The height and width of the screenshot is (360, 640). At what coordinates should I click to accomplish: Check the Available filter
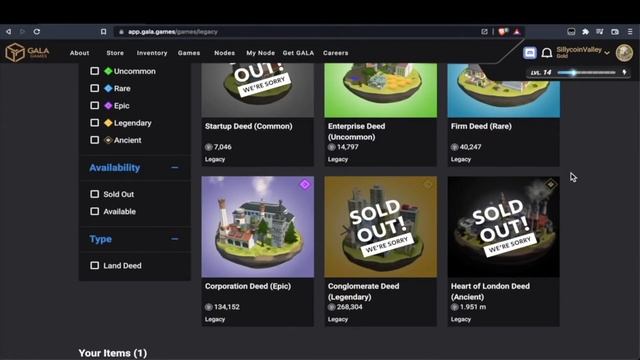[94, 211]
